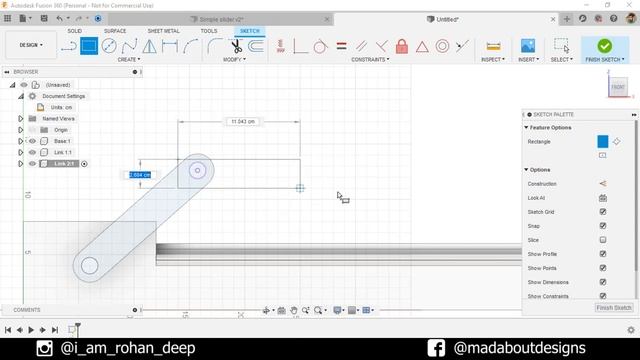Click the Measure ruler icon
Image resolution: width=640 pixels, height=360 pixels.
tap(493, 46)
